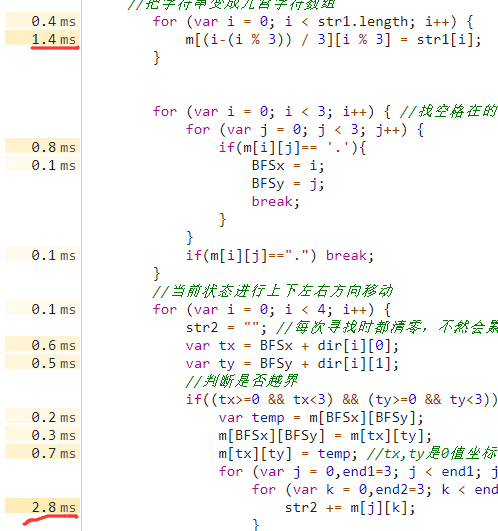Click the str2 += m[j][k]; statement
This screenshot has height=531, width=498.
pyautogui.click(x=350, y=507)
